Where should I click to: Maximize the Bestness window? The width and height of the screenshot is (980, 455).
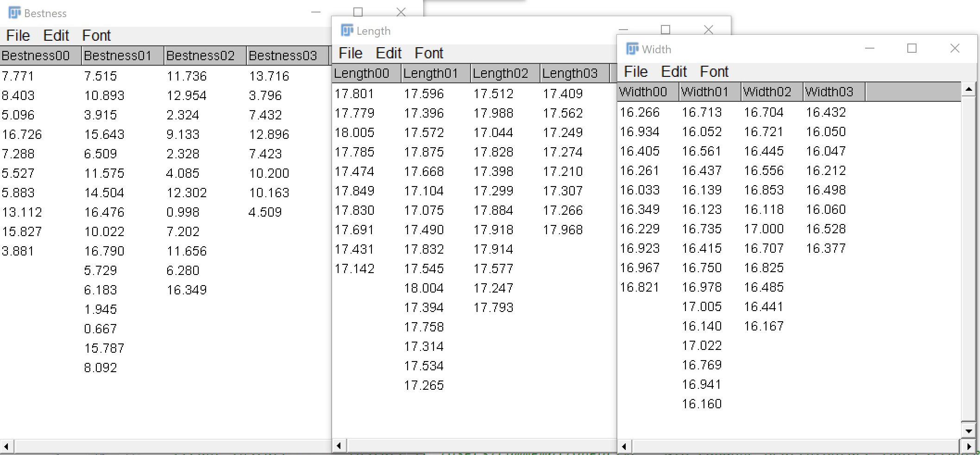point(358,12)
